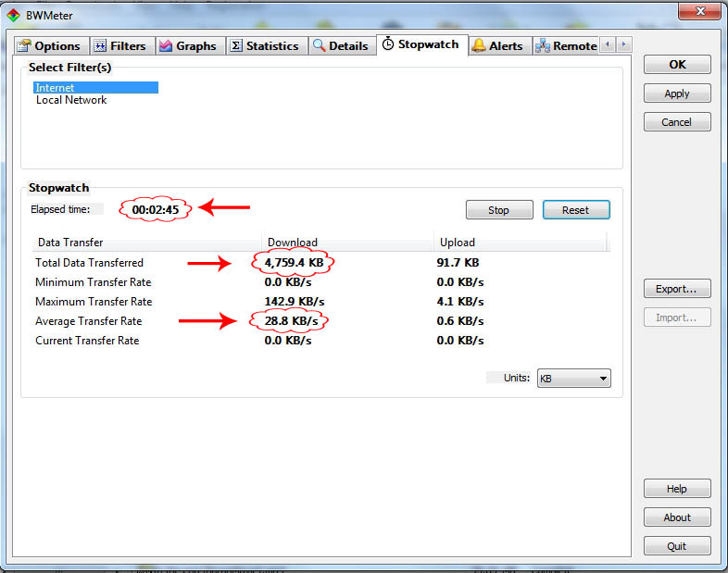Click the OK button
Screen dimensions: 728x573
click(677, 65)
